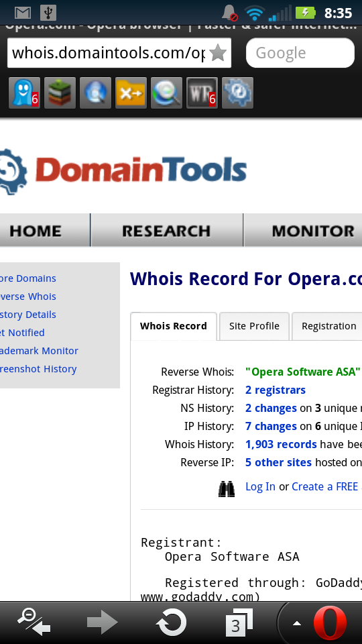Switch to the Registration tab
Image resolution: width=362 pixels, height=644 pixels.
pyautogui.click(x=328, y=326)
